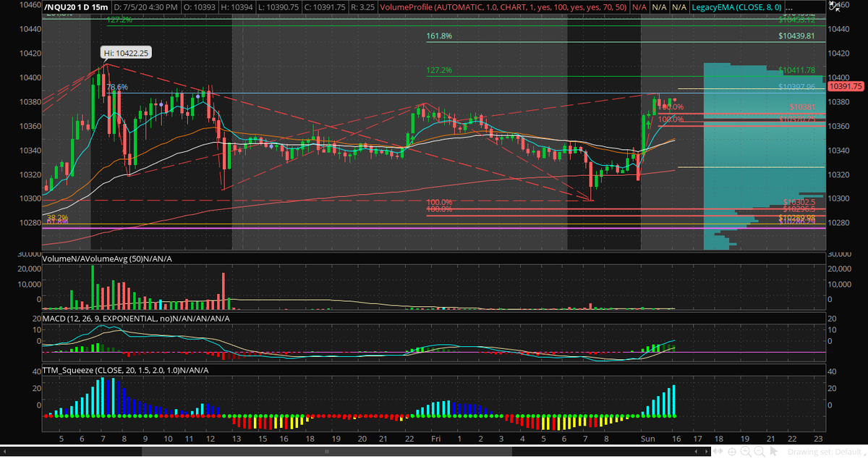Click the /NQU20 1 D 15m symbol label
This screenshot has height=459, width=868.
(76, 7)
